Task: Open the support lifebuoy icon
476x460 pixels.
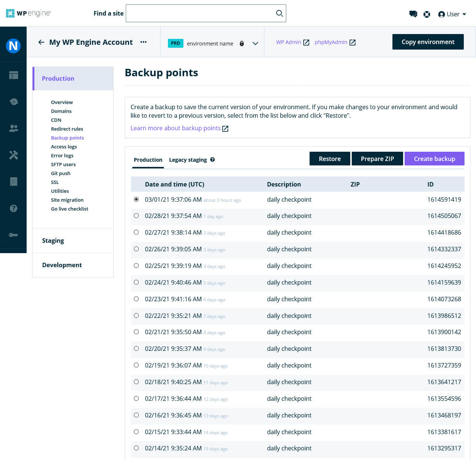Action: pos(427,14)
